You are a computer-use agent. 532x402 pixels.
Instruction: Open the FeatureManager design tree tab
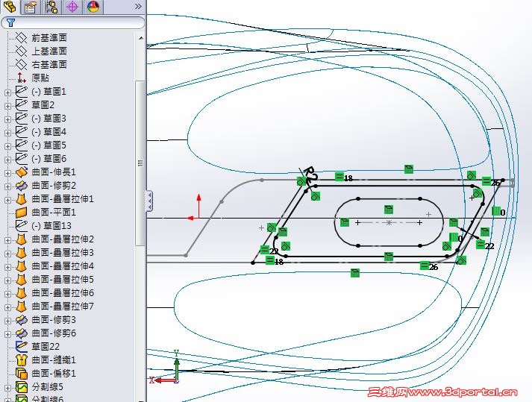[10, 7]
